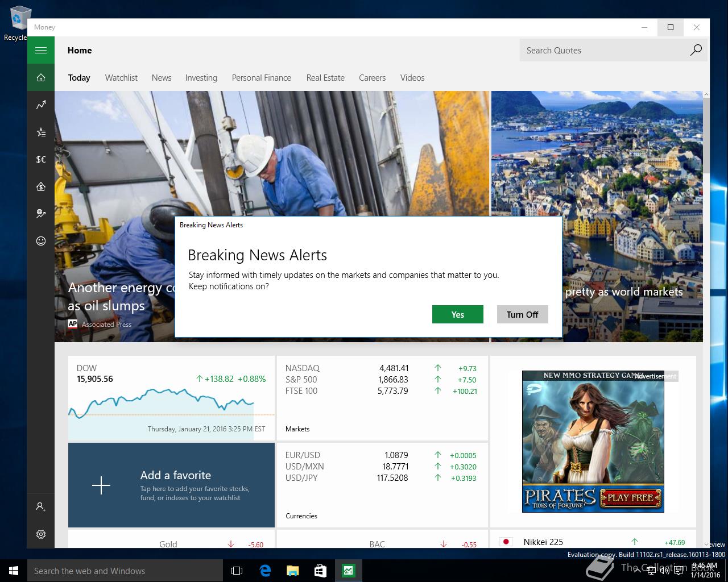Click the Money app taskbar icon
Image resolution: width=728 pixels, height=582 pixels.
click(348, 571)
